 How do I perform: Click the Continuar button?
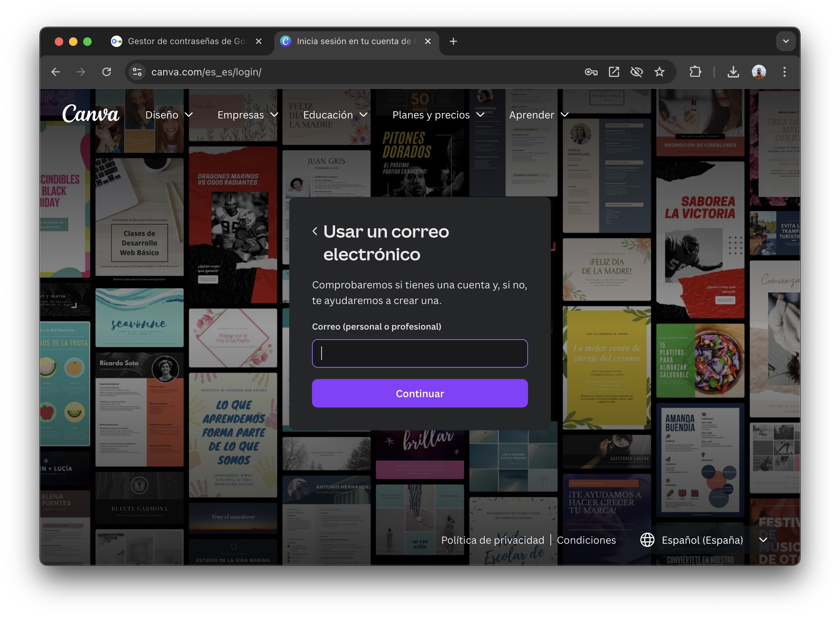(x=420, y=394)
